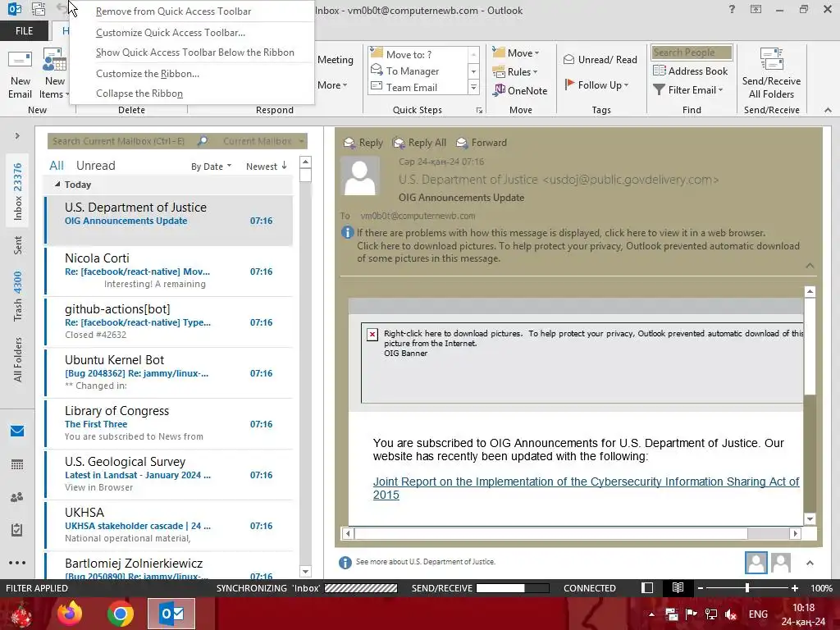Click the info icon about download pictures
This screenshot has width=840, height=630.
tap(347, 232)
